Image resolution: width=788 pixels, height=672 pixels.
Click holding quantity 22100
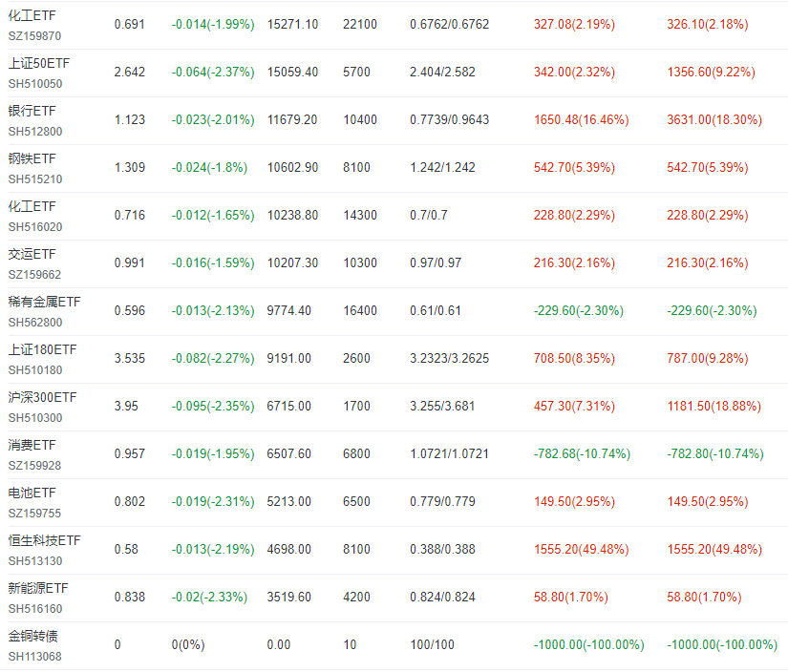[x=360, y=25]
